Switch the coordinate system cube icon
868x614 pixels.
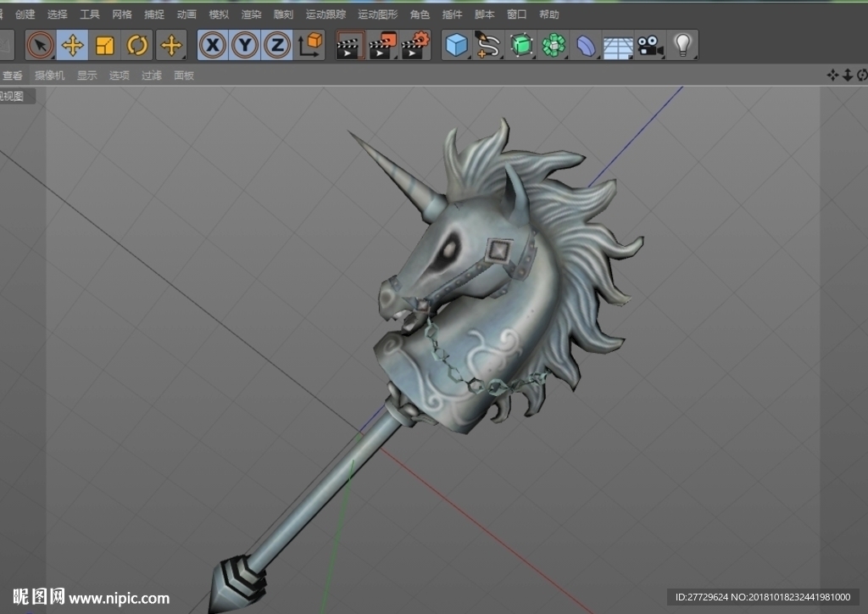pyautogui.click(x=310, y=45)
